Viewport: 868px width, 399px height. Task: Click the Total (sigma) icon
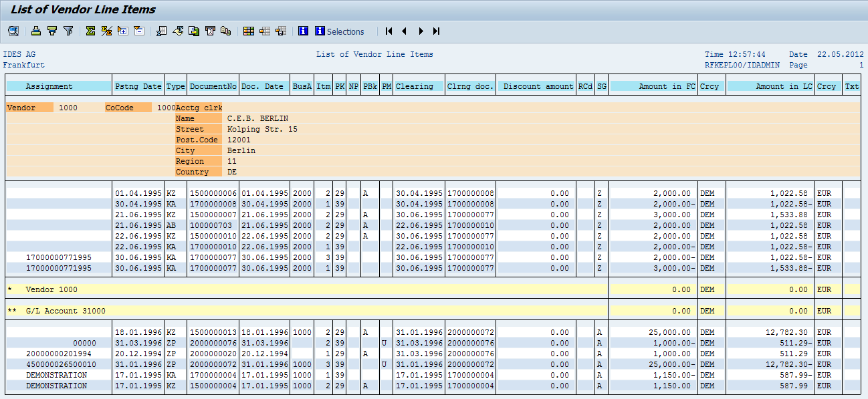(89, 31)
